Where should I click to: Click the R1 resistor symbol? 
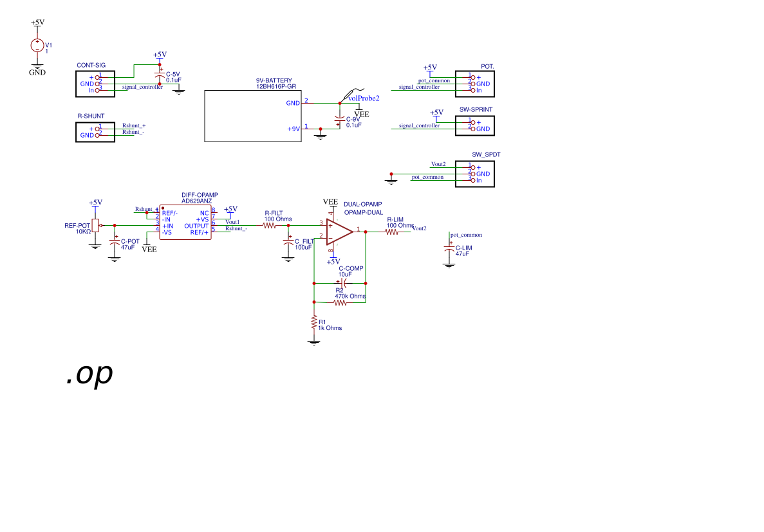click(x=314, y=322)
